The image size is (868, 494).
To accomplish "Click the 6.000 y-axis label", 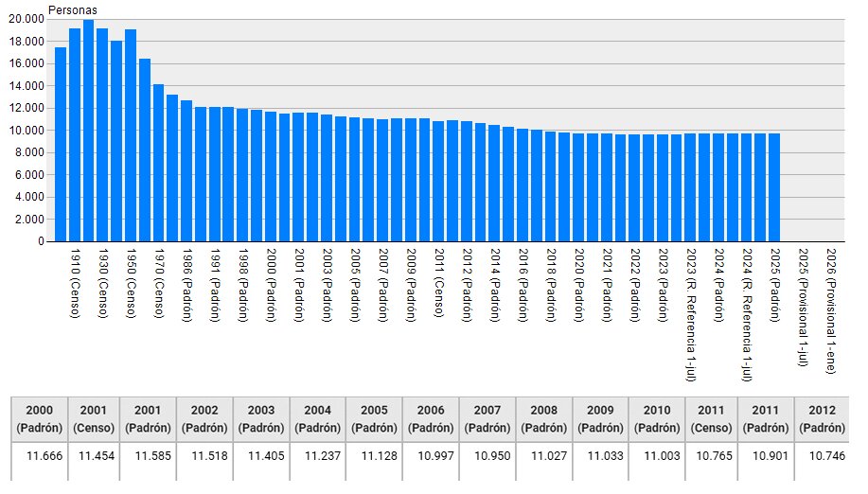I will [29, 175].
